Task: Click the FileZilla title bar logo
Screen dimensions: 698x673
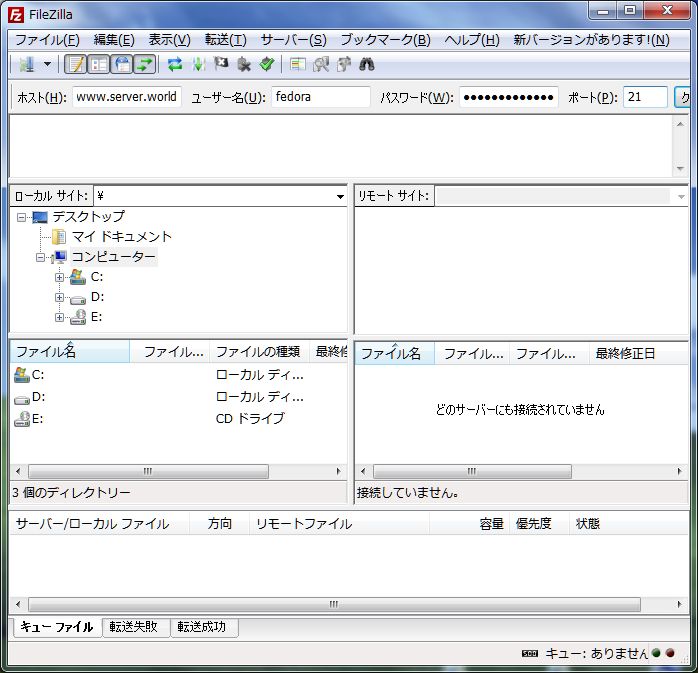Action: coord(16,15)
